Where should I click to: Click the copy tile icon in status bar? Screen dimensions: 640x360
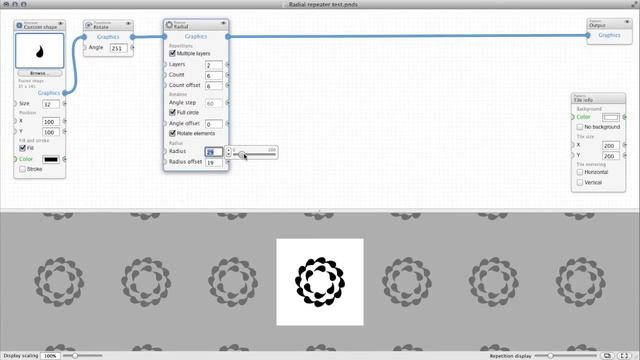[607, 356]
